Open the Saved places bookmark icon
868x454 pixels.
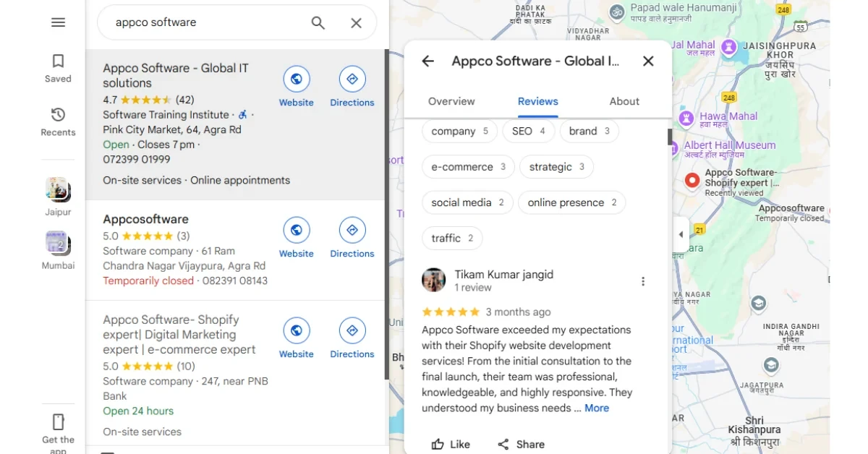pyautogui.click(x=58, y=61)
